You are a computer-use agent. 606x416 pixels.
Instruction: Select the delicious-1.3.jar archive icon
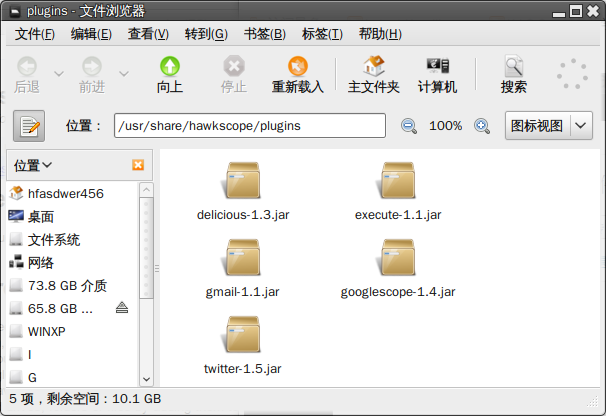(x=243, y=180)
